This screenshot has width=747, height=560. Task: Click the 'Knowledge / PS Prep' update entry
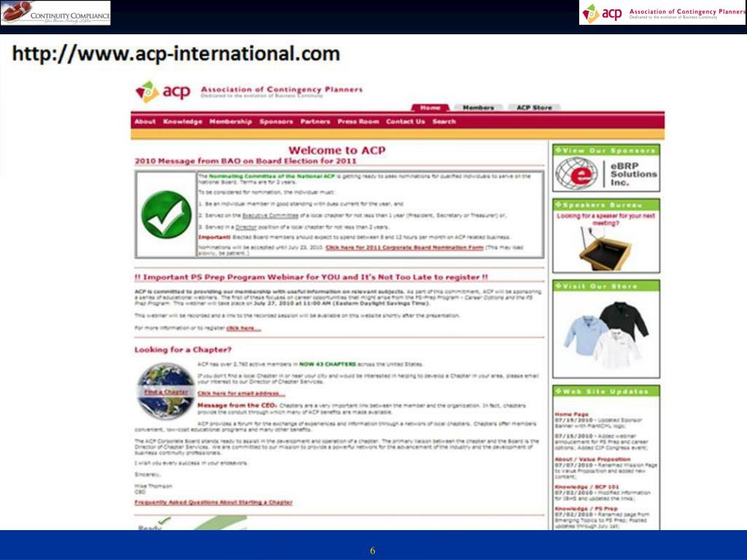(x=586, y=508)
